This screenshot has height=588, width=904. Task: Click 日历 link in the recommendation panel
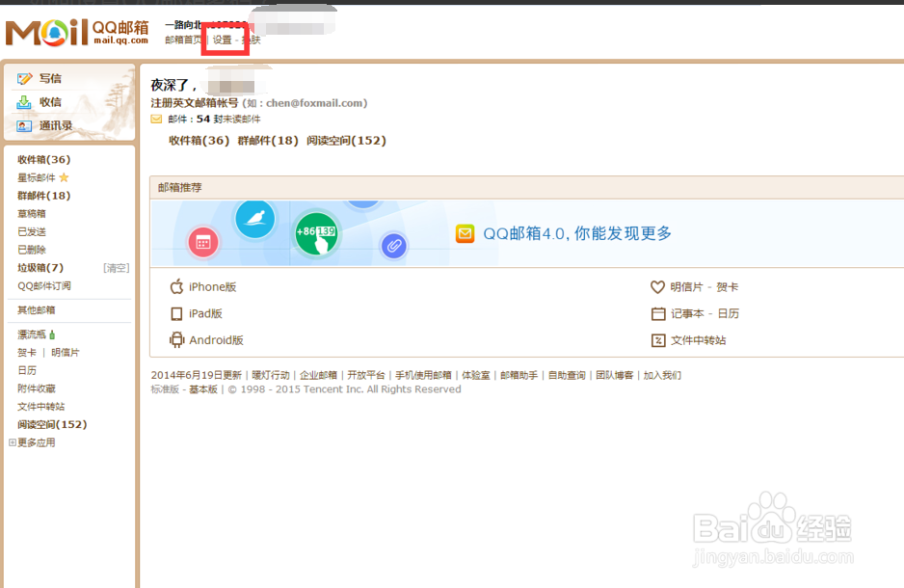pos(729,313)
